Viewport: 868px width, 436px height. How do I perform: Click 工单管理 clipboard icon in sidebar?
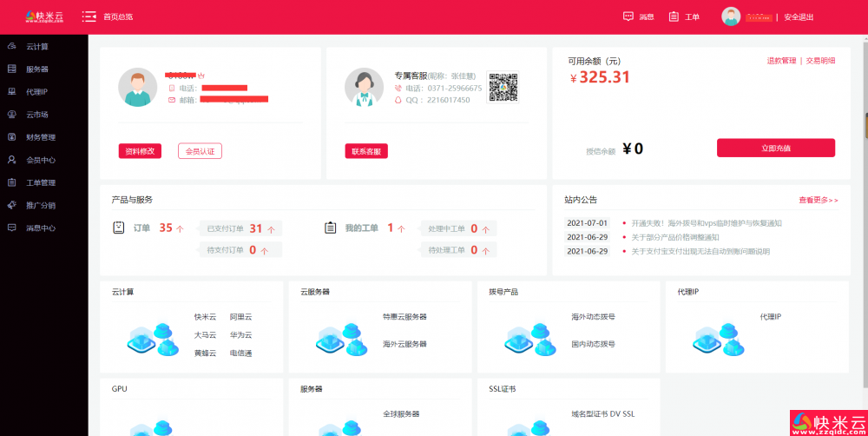[11, 182]
